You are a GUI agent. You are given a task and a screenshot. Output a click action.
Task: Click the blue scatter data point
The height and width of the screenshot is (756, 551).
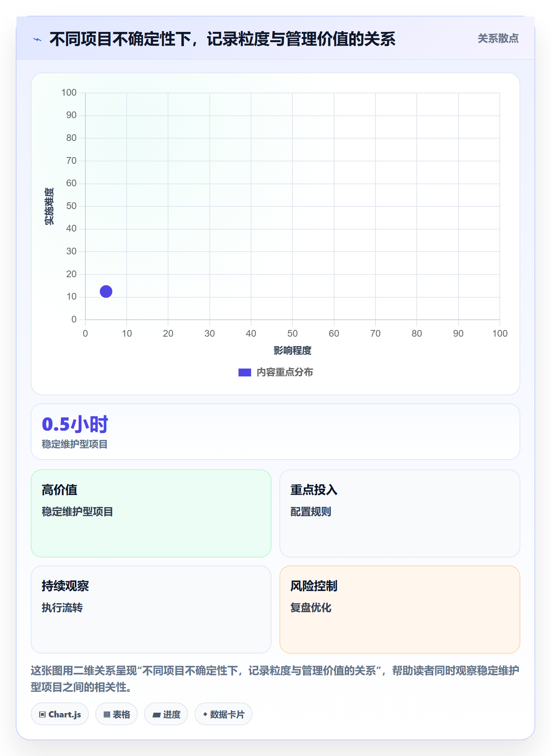pyautogui.click(x=106, y=291)
